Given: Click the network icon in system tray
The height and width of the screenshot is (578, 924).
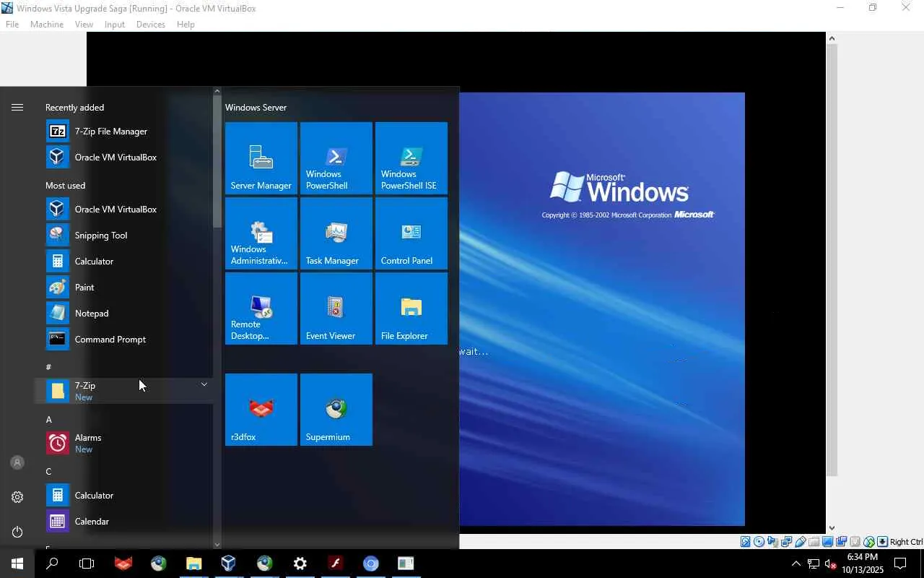Looking at the screenshot, I should (x=814, y=564).
